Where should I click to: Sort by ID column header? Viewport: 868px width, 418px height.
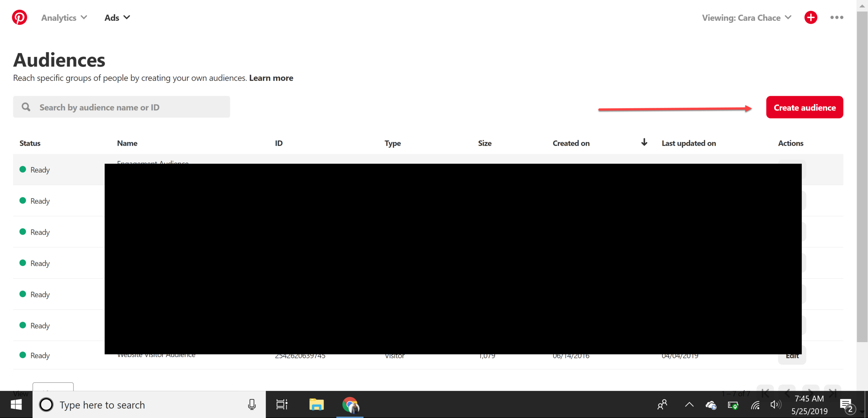tap(279, 143)
